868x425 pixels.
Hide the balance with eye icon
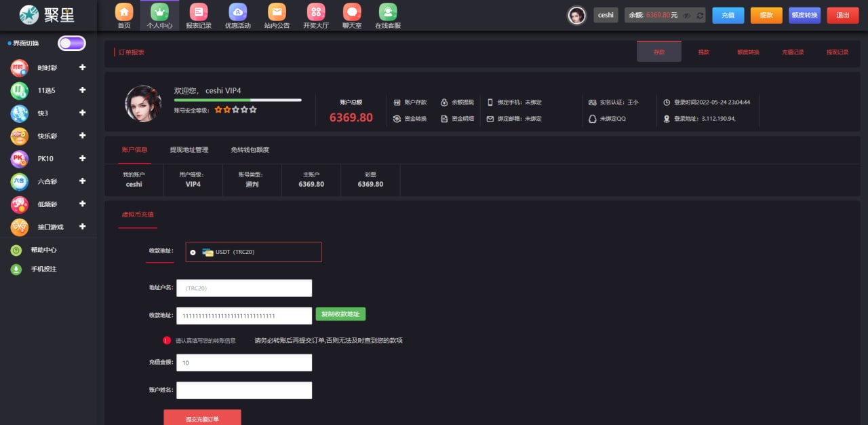tap(686, 15)
